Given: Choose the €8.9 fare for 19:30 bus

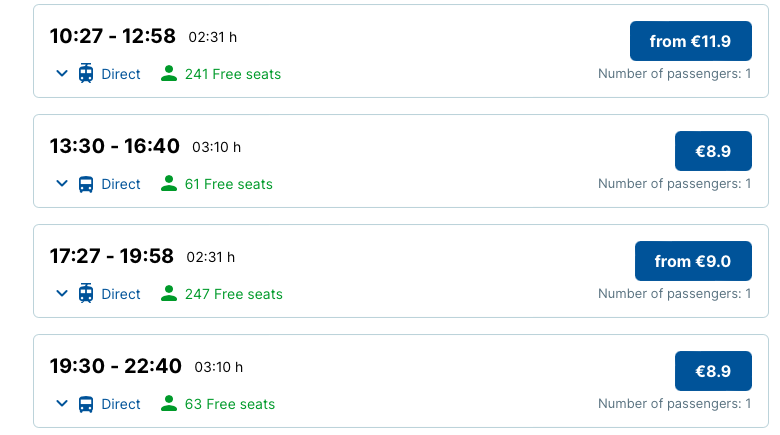Looking at the screenshot, I should 713,371.
